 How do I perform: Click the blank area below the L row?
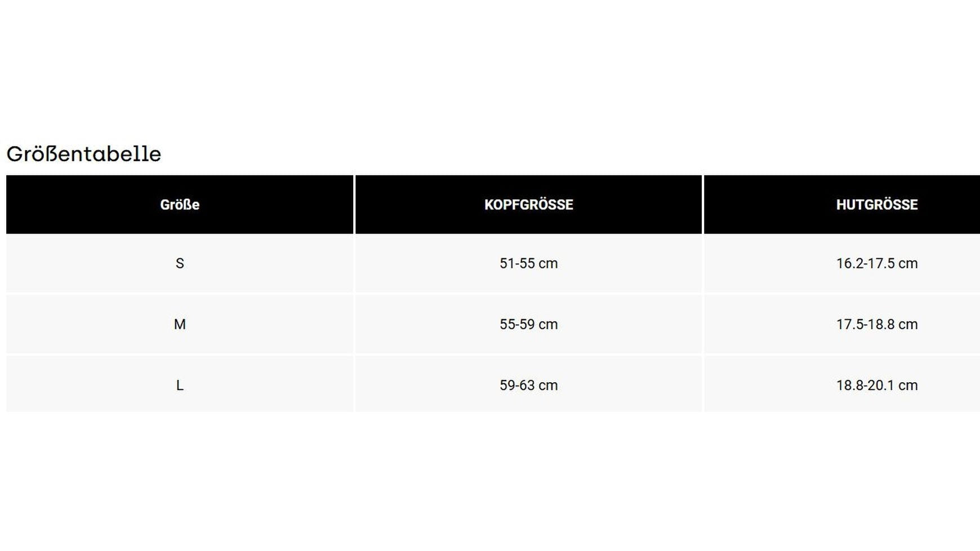[490, 478]
